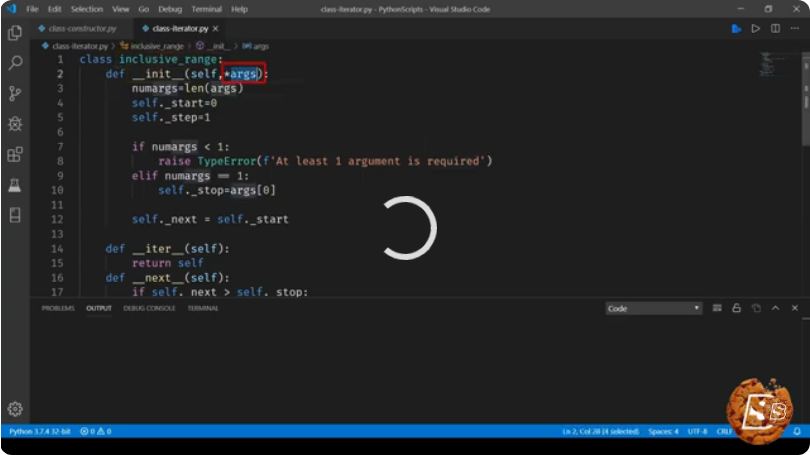
Task: Open the Source Control view
Action: pyautogui.click(x=15, y=93)
